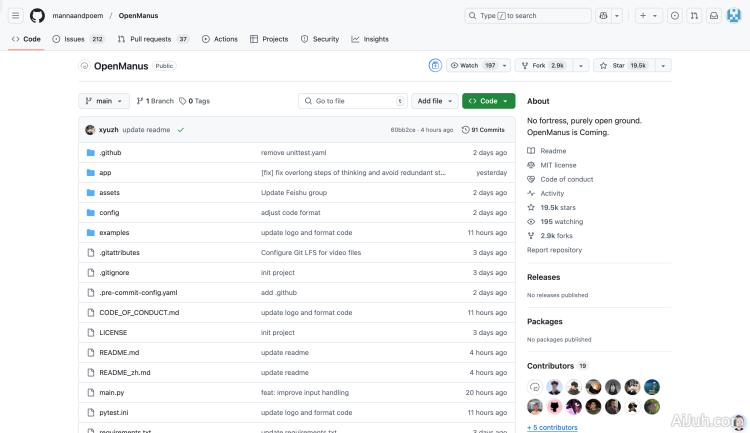
Task: Open the hamburger navigation menu
Action: [16, 16]
